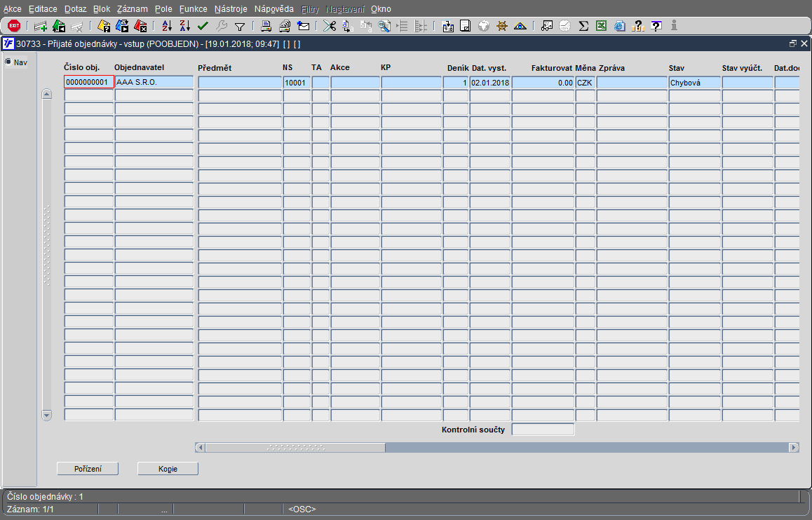Click the Kontrolní součty field
The image size is (812, 520).
pos(543,430)
